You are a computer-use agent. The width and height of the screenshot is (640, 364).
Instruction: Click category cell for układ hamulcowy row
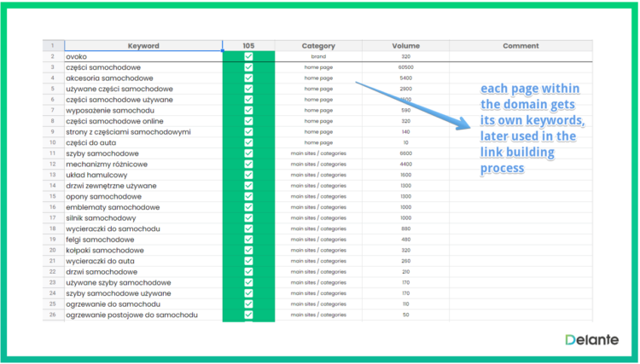[318, 175]
